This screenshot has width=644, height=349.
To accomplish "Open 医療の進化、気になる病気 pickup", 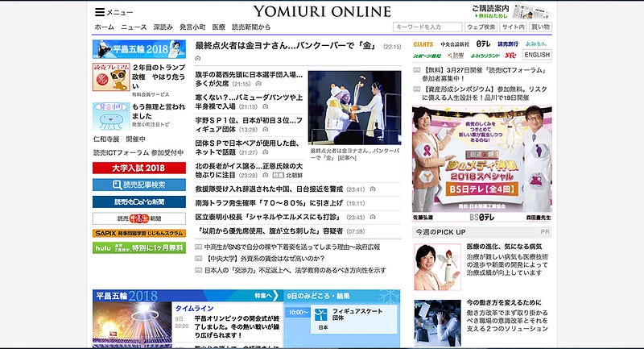I will coord(504,247).
